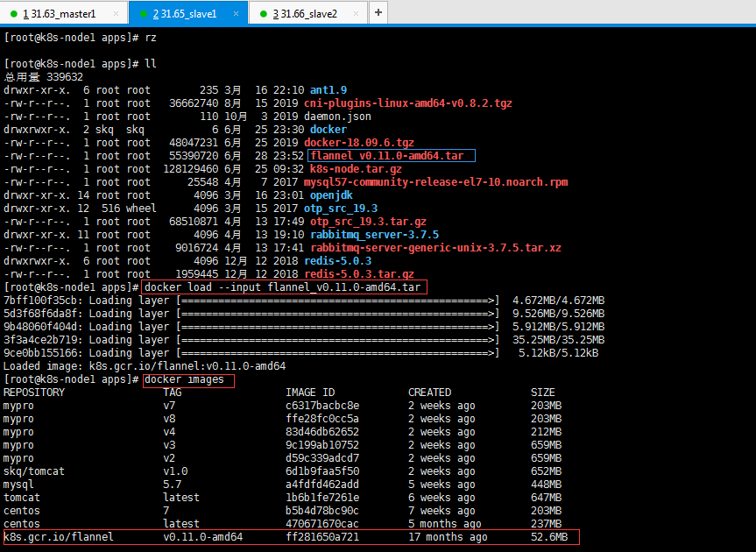The height and width of the screenshot is (552, 756).
Task: Click layer ID 7bff100f35cb
Action: click(40, 301)
